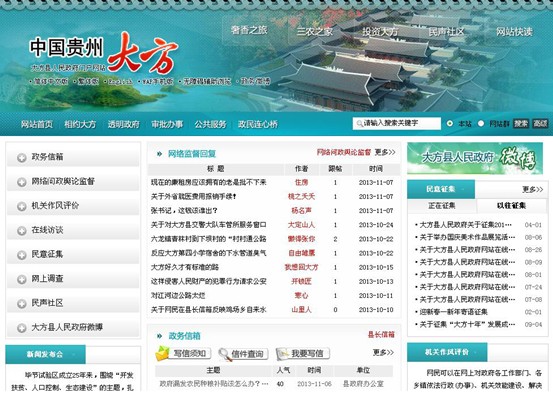Click the 写信须知 envelope icon
Viewport: 553px width, 395px height.
(162, 354)
